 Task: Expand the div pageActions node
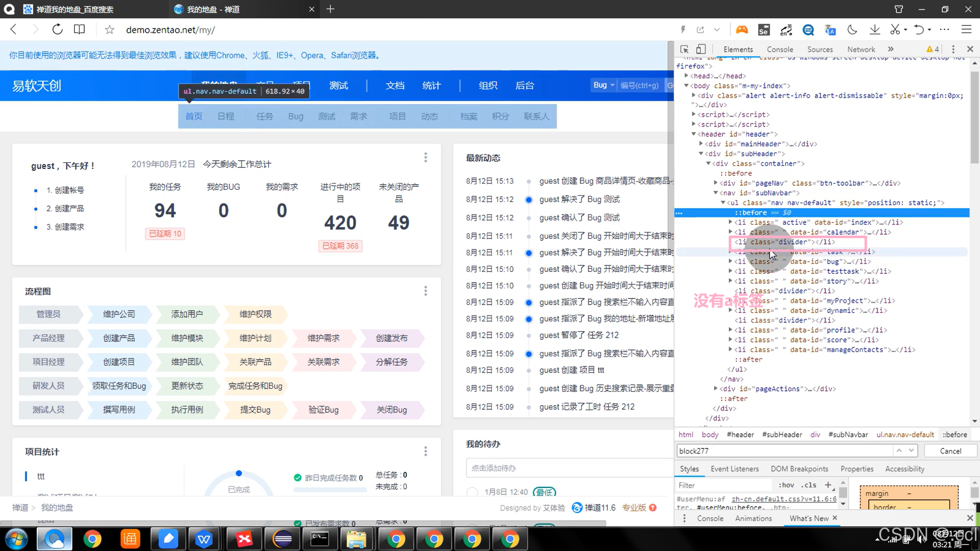[716, 389]
